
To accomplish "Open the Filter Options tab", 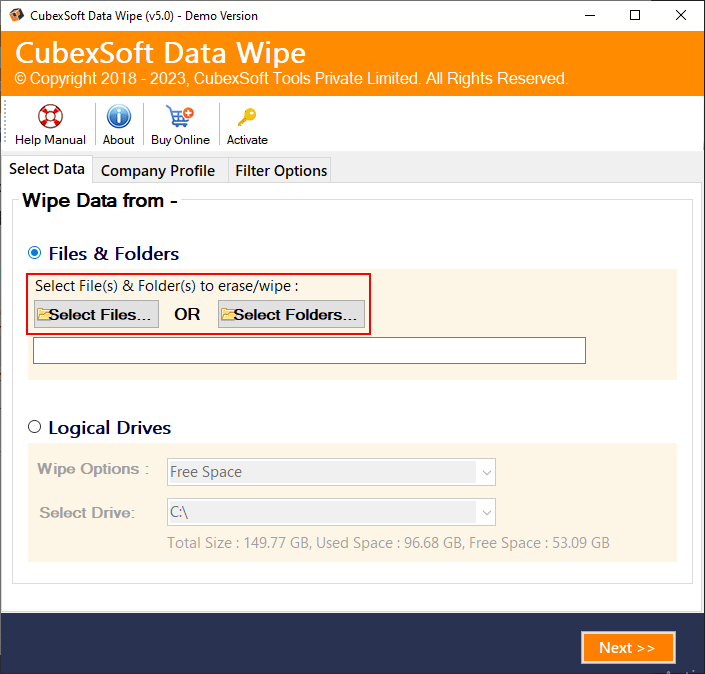I will pos(281,170).
